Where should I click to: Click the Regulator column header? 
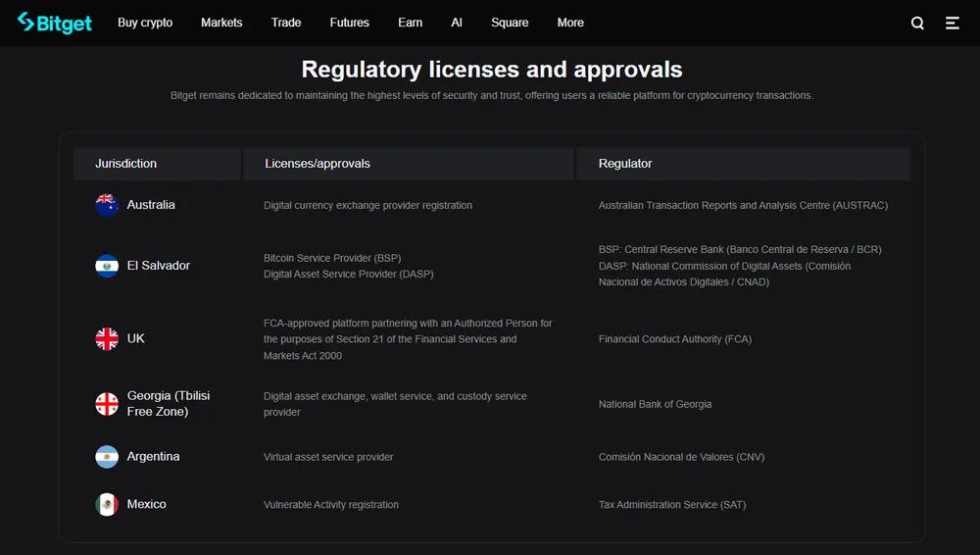click(x=743, y=164)
